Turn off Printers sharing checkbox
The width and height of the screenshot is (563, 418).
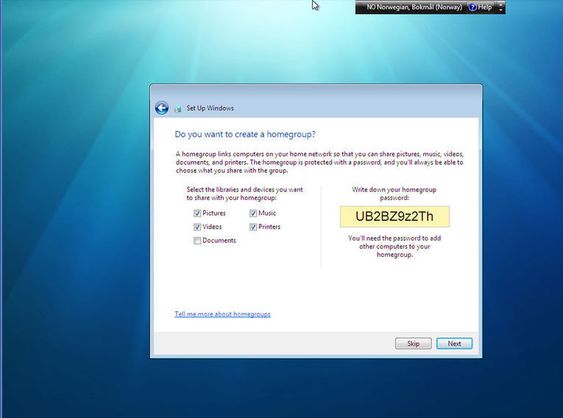point(253,227)
